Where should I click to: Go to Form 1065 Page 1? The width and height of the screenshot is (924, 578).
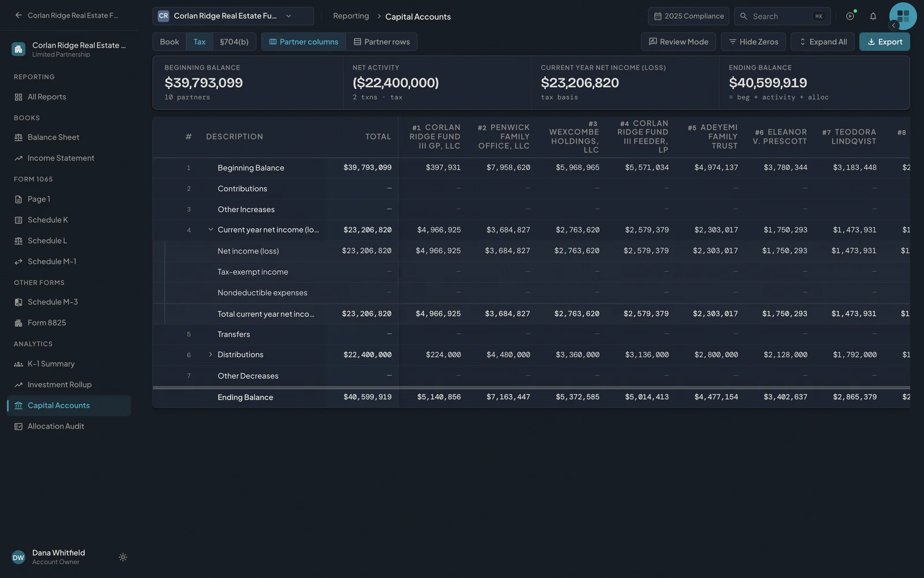69,199
